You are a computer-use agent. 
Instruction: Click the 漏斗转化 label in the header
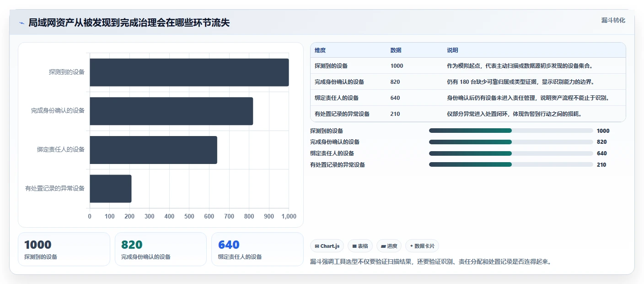613,21
